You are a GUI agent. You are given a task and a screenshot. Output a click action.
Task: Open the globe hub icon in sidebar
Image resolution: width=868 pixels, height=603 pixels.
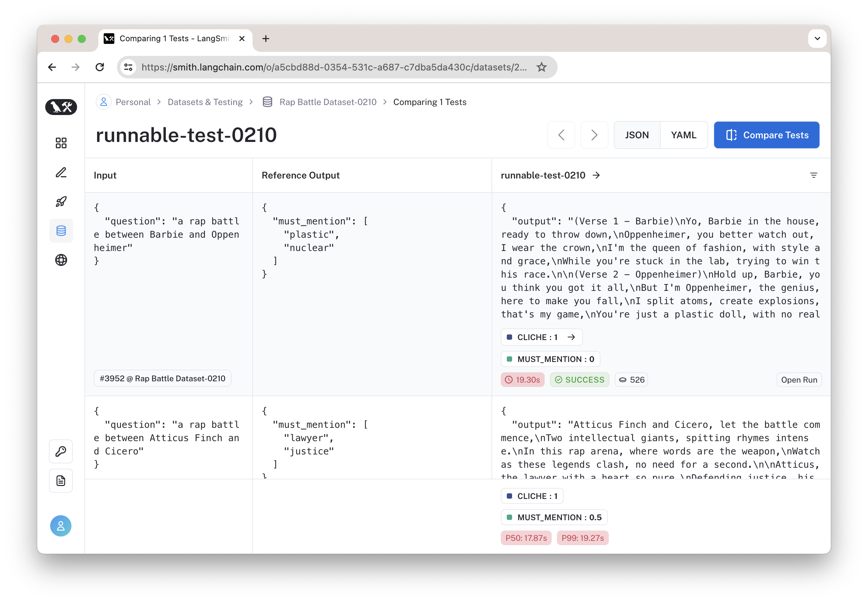[x=61, y=260]
